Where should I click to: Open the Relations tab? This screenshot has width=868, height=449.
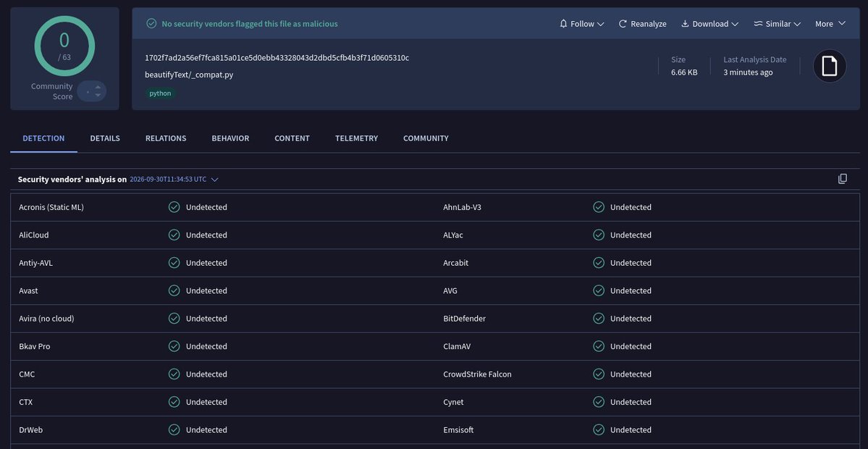(x=166, y=138)
